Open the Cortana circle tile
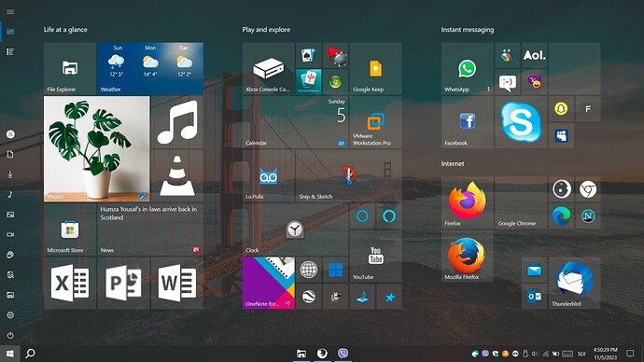This screenshot has width=644, height=362. click(x=362, y=216)
